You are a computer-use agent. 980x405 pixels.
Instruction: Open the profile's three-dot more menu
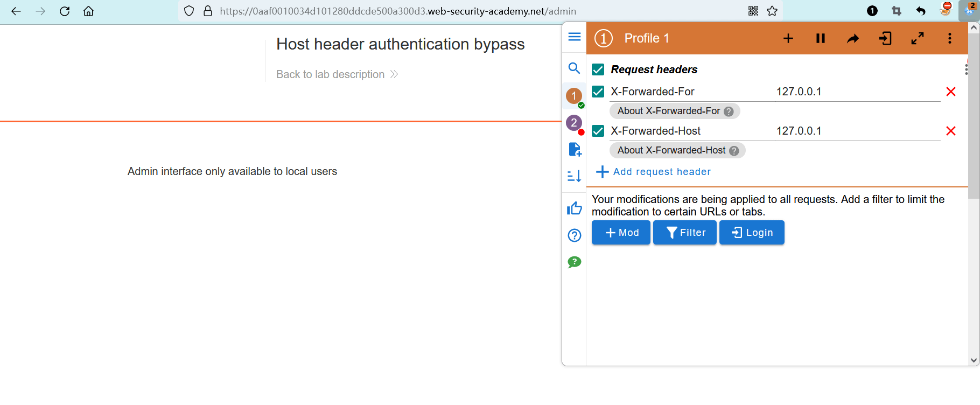point(949,38)
